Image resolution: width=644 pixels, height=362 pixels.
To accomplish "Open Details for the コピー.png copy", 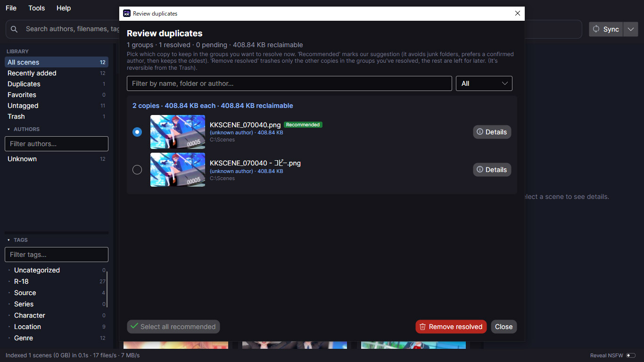I will [492, 170].
